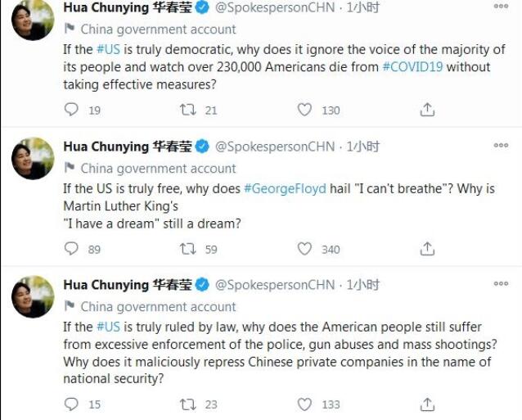Open @SpokespersonCHN handle on third tweet
Image resolution: width=522 pixels, height=420 pixels.
(x=275, y=285)
